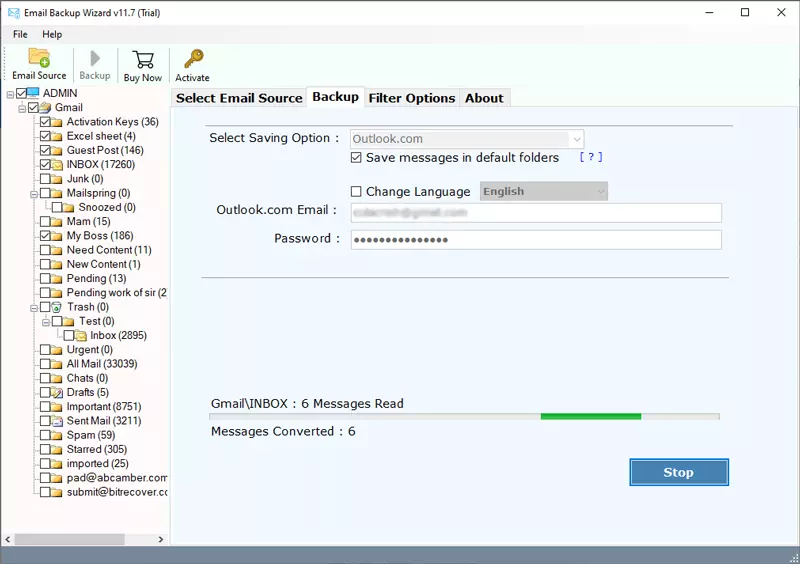Click the Stop button
The height and width of the screenshot is (564, 800).
pos(679,472)
